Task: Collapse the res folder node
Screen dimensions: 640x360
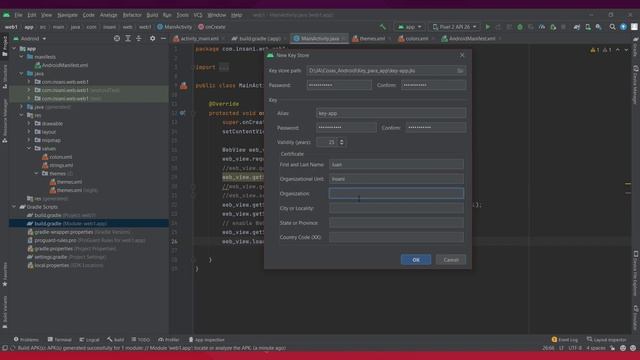Action: (x=22, y=115)
